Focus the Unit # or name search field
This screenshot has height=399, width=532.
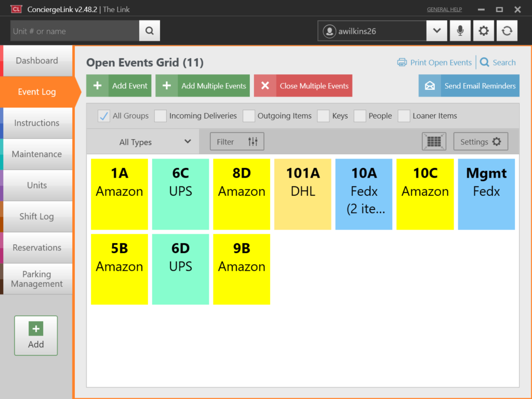tap(75, 31)
